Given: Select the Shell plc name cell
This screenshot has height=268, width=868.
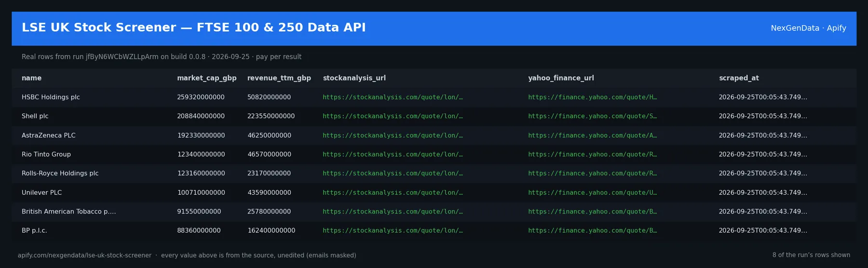Looking at the screenshot, I should [35, 116].
